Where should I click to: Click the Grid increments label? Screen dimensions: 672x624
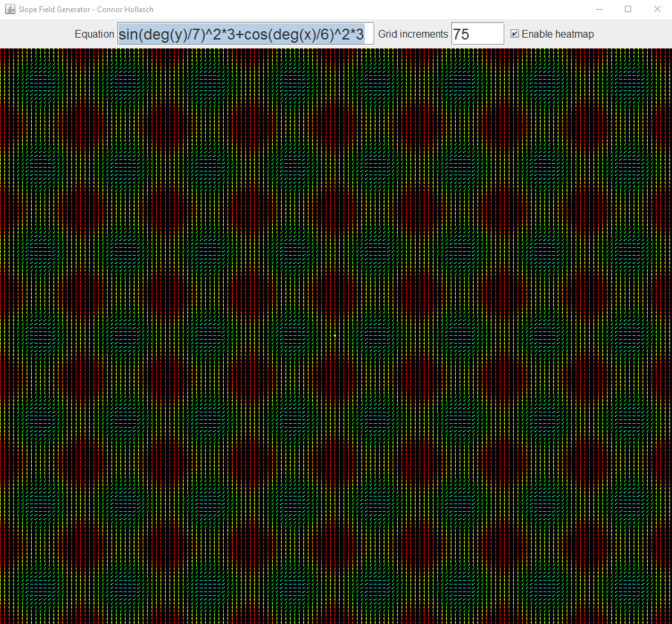413,34
